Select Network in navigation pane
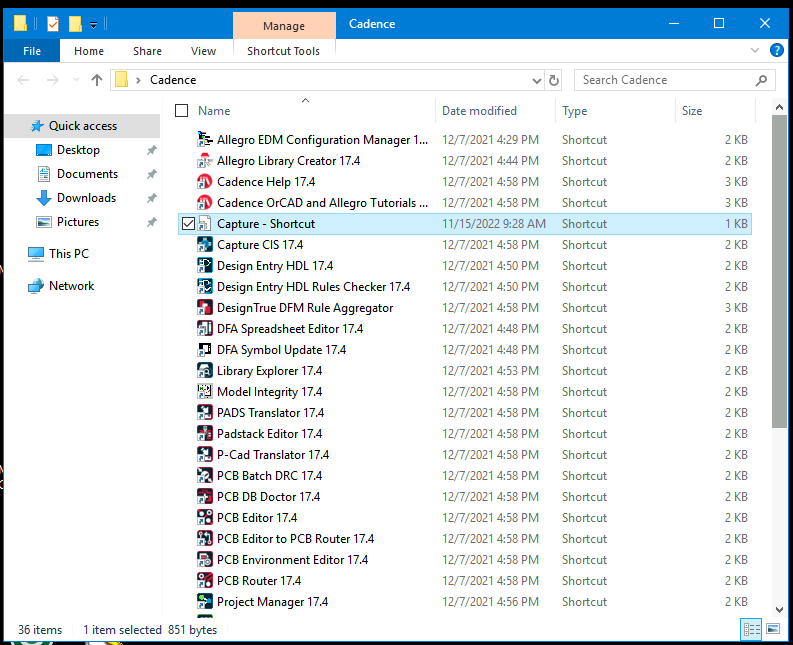 (71, 286)
